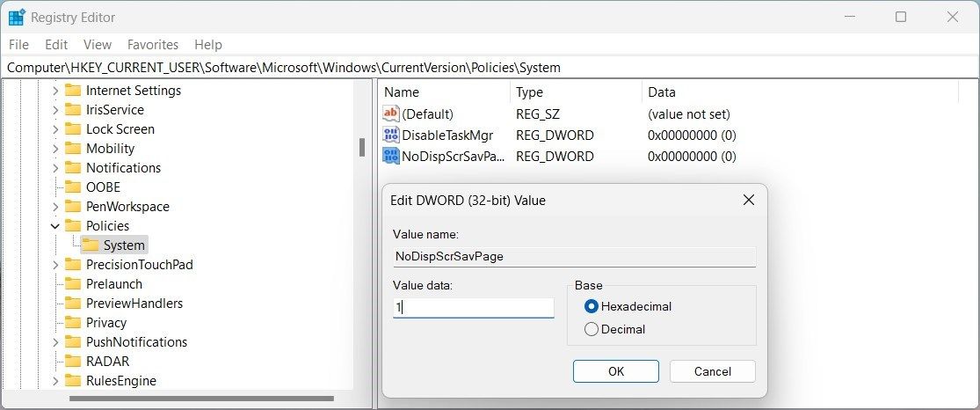Expand the Internet Settings tree node
The image size is (980, 410).
55,91
